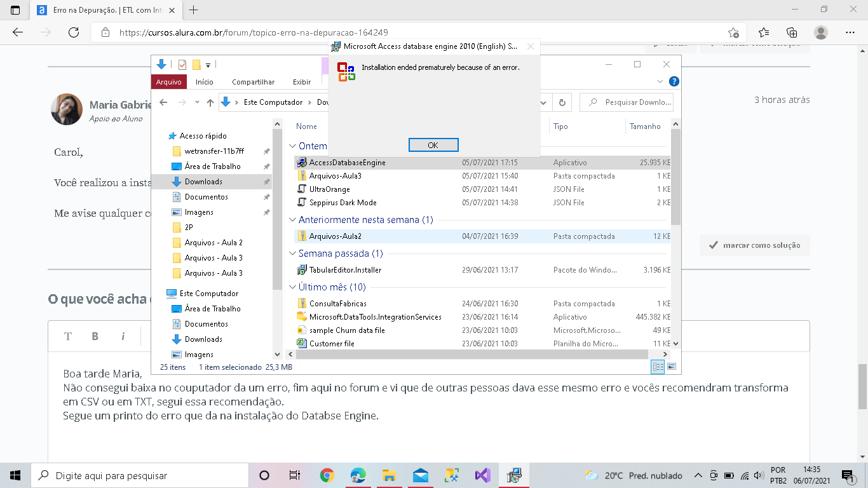Click OK in the installation error dialog
868x488 pixels.
click(x=433, y=145)
